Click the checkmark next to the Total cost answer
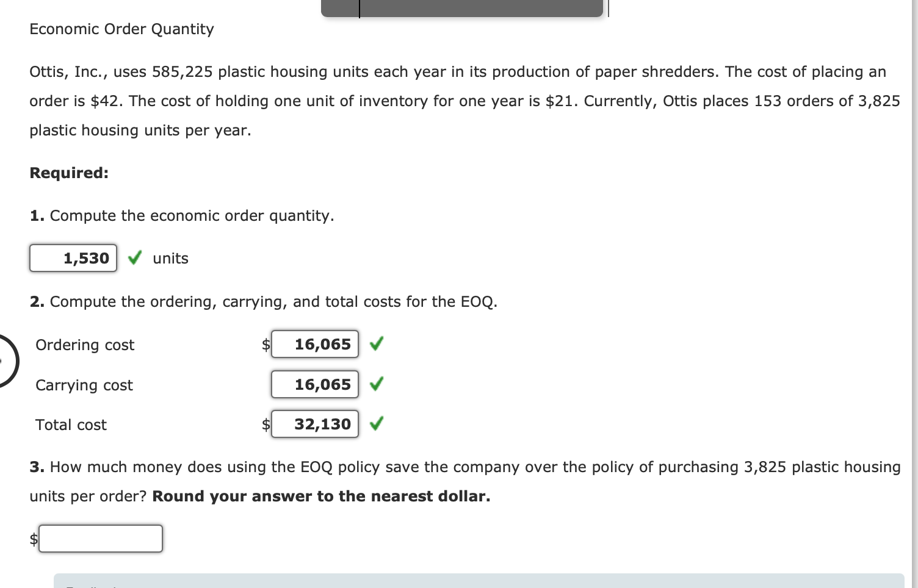Viewport: 918px width, 588px height. (x=377, y=424)
